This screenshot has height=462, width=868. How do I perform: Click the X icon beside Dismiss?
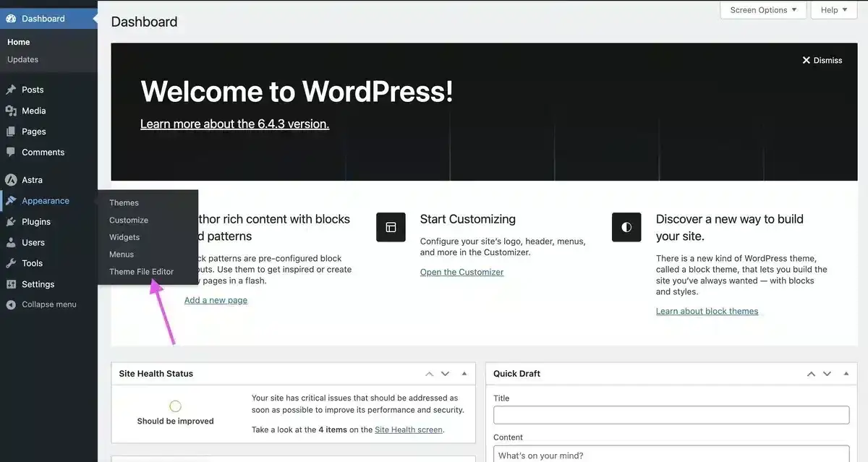point(807,61)
